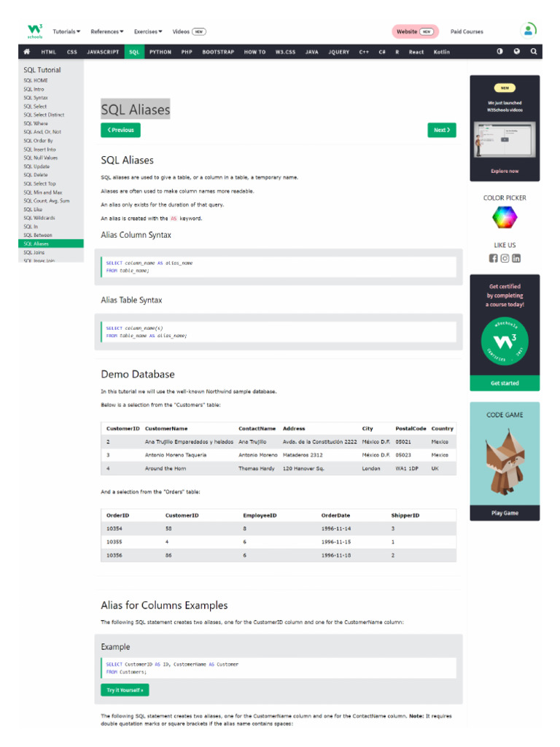This screenshot has height=747, width=560.
Task: Click the AS keyword highlight
Action: [174, 218]
